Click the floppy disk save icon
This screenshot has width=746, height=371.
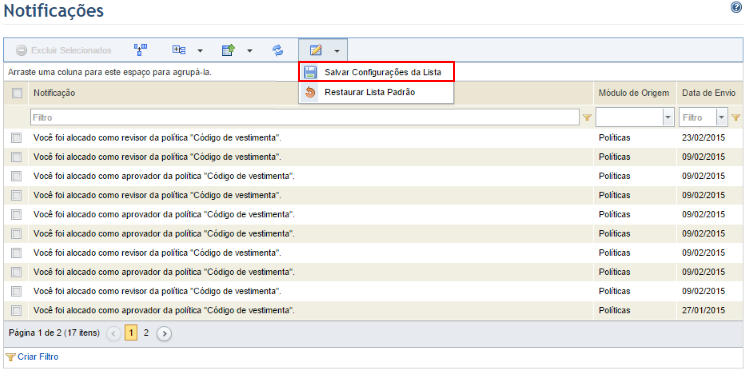(x=311, y=72)
